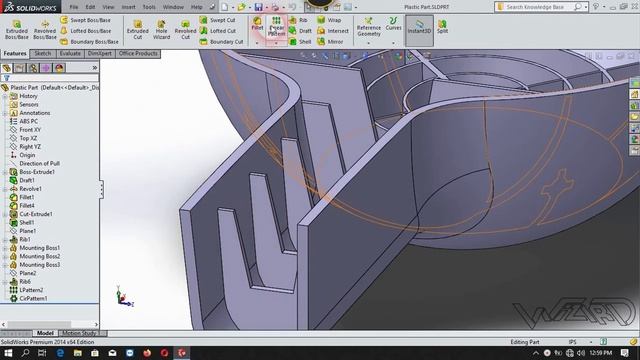Select the Direction of Pull item
The width and height of the screenshot is (640, 360).
[x=40, y=164]
